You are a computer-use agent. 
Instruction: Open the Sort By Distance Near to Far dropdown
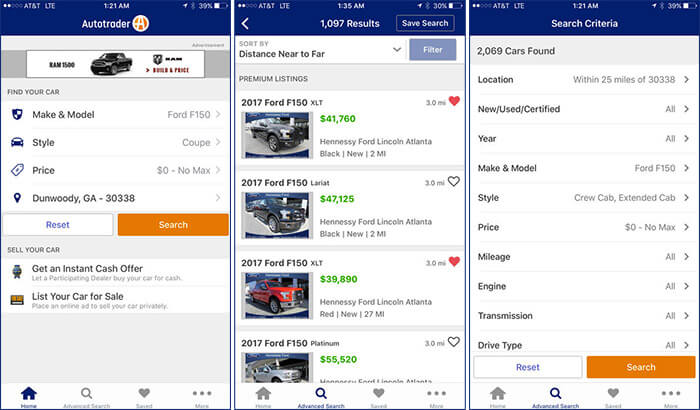coord(321,49)
